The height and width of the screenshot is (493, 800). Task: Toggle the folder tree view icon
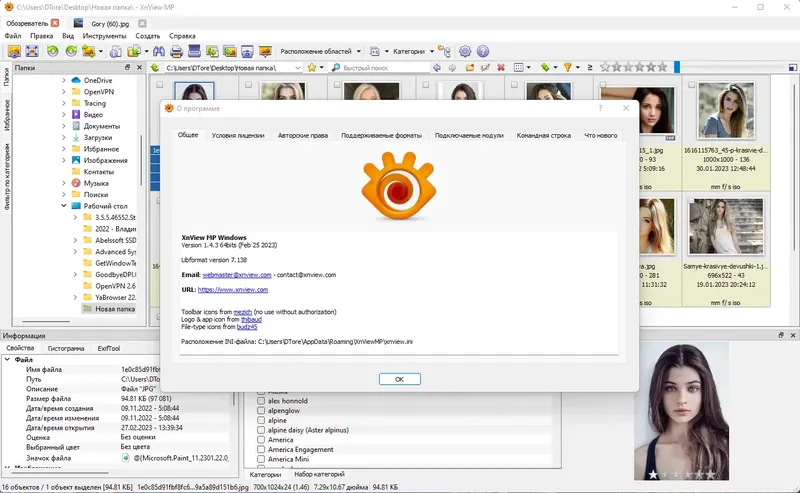click(444, 51)
